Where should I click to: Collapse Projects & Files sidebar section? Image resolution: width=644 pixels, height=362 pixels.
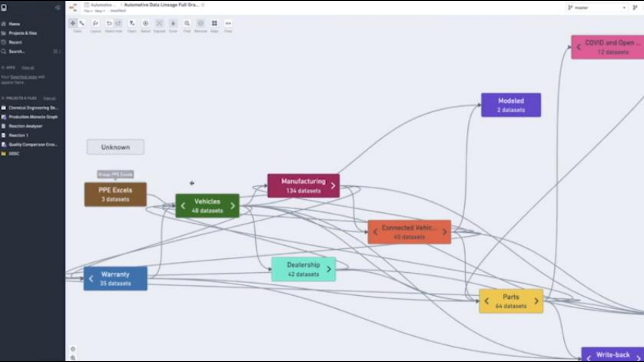pos(3,98)
